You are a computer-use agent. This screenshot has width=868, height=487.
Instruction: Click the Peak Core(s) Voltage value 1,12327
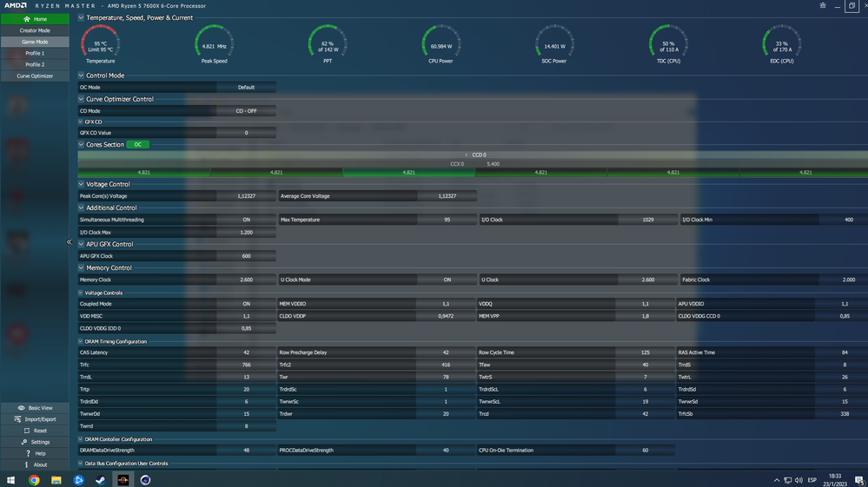247,195
